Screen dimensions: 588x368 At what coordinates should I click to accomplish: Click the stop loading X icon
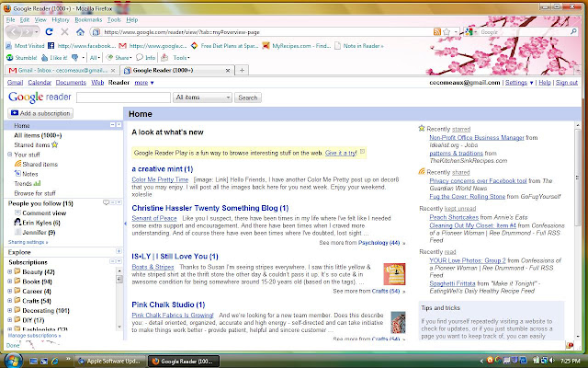pyautogui.click(x=64, y=32)
